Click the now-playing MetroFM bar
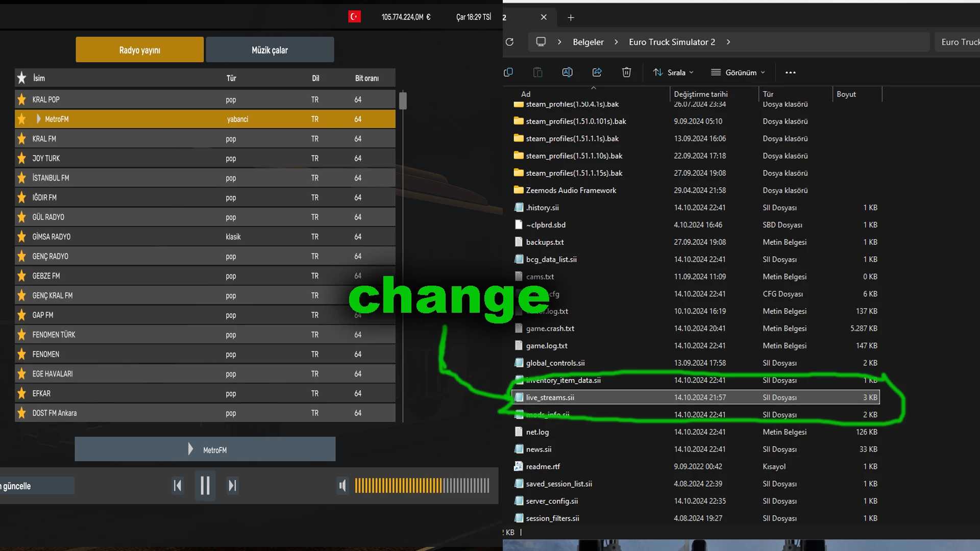This screenshot has width=980, height=551. 205,449
